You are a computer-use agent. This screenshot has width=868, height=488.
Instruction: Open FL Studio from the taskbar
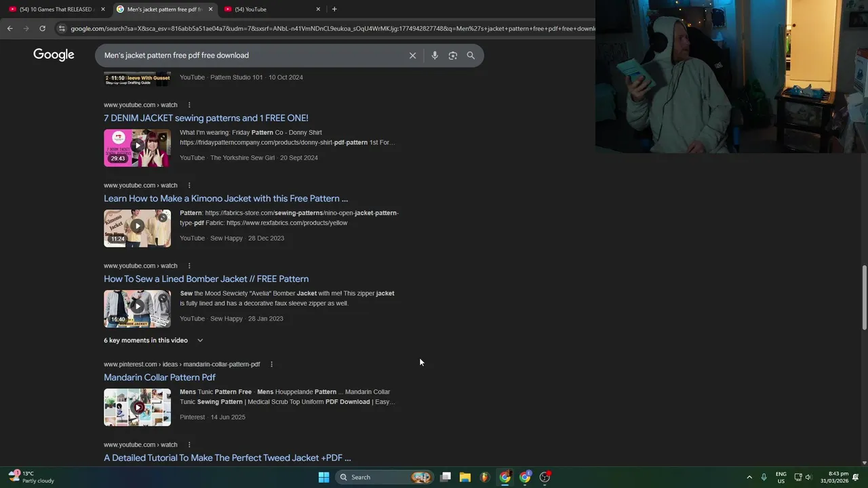[484, 477]
